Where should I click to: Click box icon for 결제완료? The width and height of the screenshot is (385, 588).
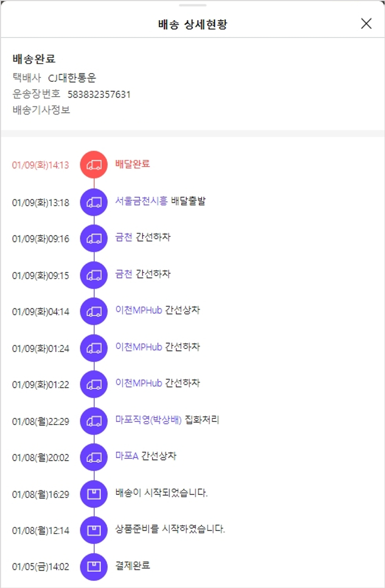point(94,566)
